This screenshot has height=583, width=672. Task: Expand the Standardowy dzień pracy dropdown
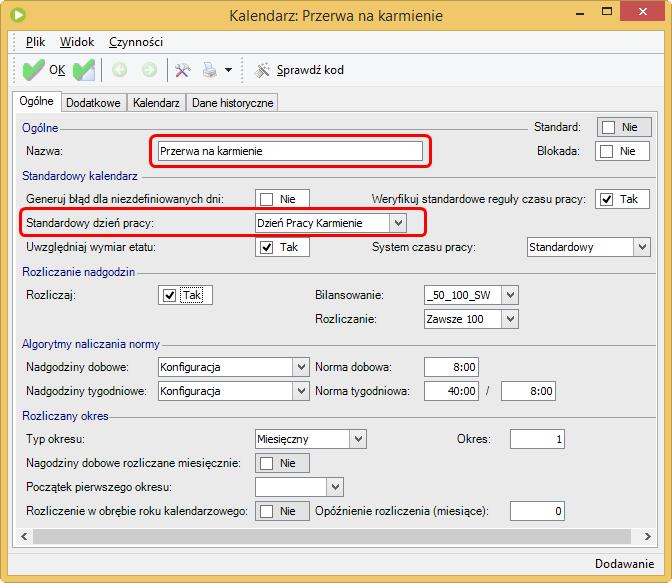(398, 223)
